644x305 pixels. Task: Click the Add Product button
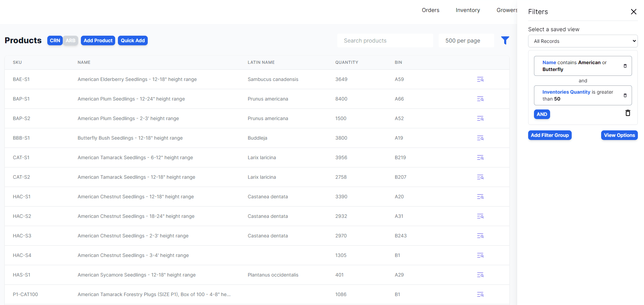98,40
